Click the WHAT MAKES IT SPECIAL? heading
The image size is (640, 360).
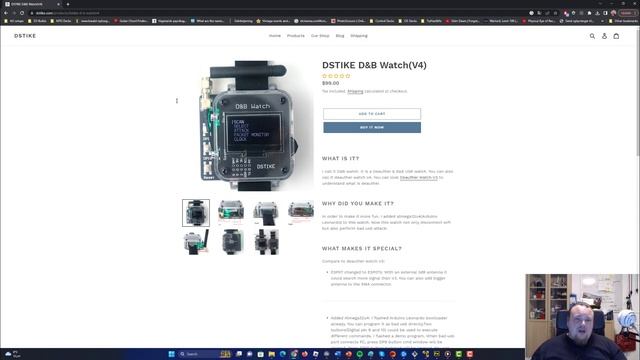[x=362, y=248]
